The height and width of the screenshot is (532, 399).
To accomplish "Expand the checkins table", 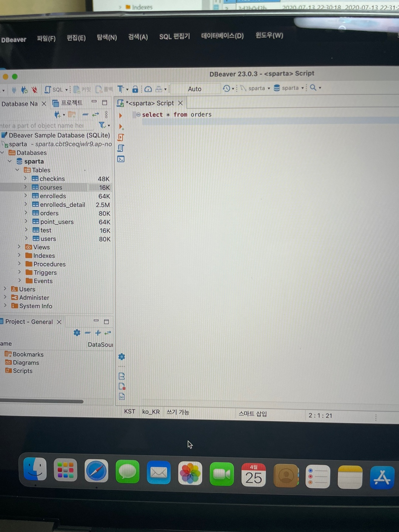I will tap(25, 178).
